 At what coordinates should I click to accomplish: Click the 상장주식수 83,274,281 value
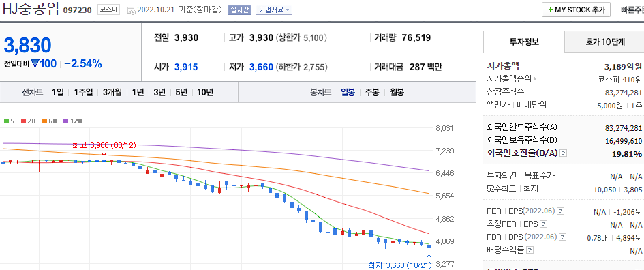point(624,93)
